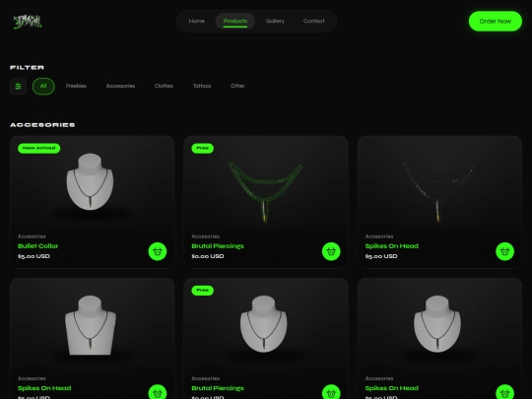532x399 pixels.
Task: View the dark chain Spikes On Head image
Action: tap(438, 192)
